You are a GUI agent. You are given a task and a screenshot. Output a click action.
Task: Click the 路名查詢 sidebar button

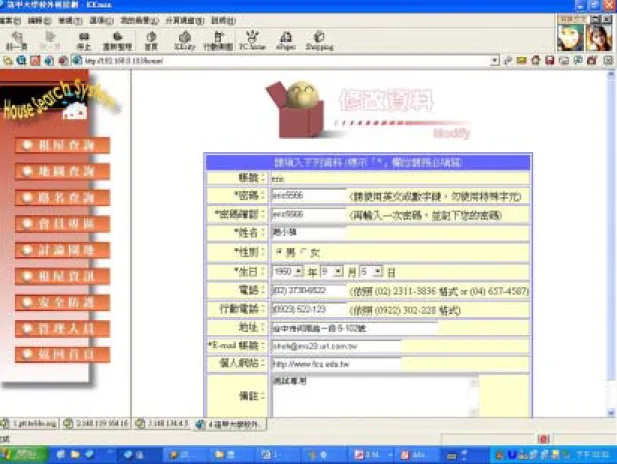tap(63, 198)
